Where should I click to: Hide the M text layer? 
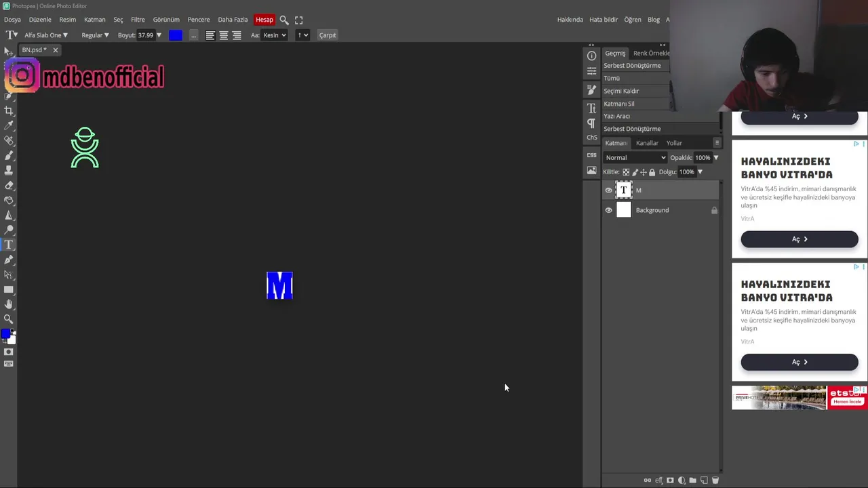coord(608,190)
